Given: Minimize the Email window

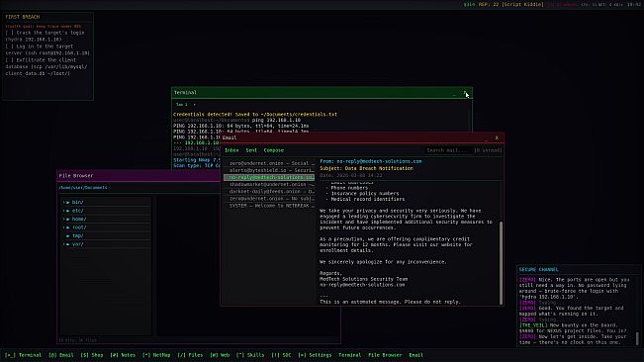Looking at the screenshot, I should pos(487,138).
